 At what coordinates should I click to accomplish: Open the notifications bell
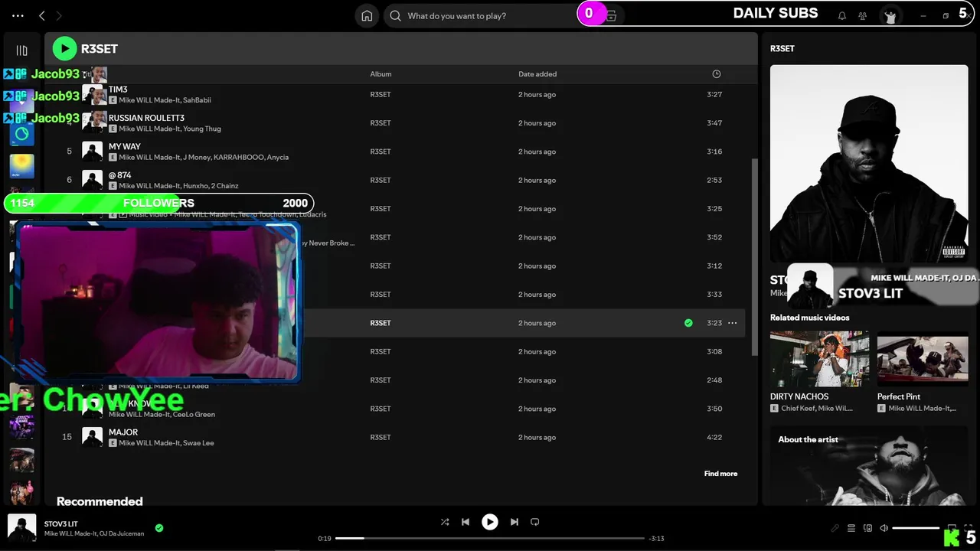[x=842, y=15]
